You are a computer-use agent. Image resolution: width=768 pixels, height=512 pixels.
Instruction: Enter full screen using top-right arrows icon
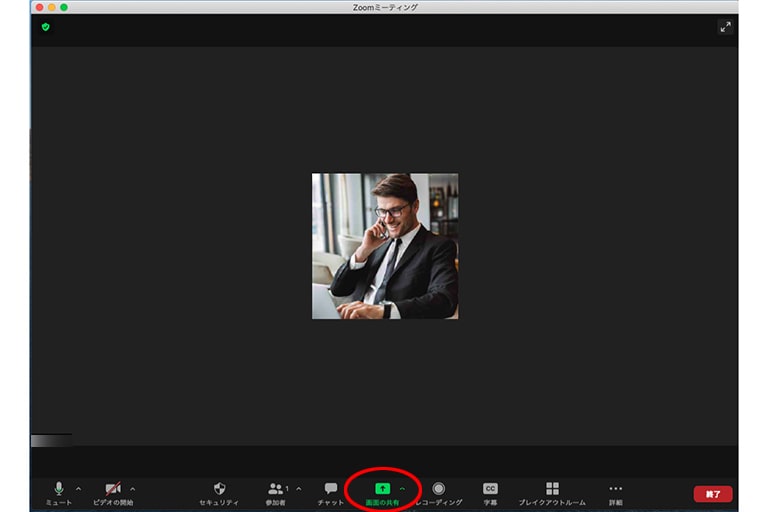[725, 27]
